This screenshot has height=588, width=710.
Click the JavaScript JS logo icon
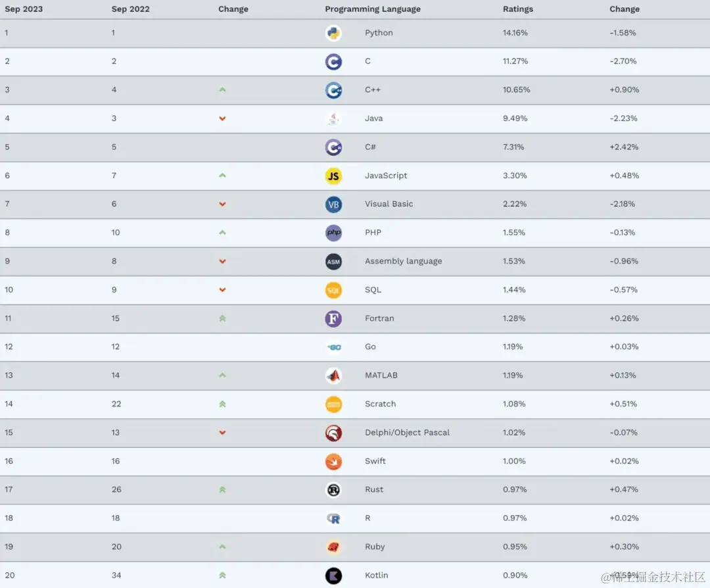[333, 176]
